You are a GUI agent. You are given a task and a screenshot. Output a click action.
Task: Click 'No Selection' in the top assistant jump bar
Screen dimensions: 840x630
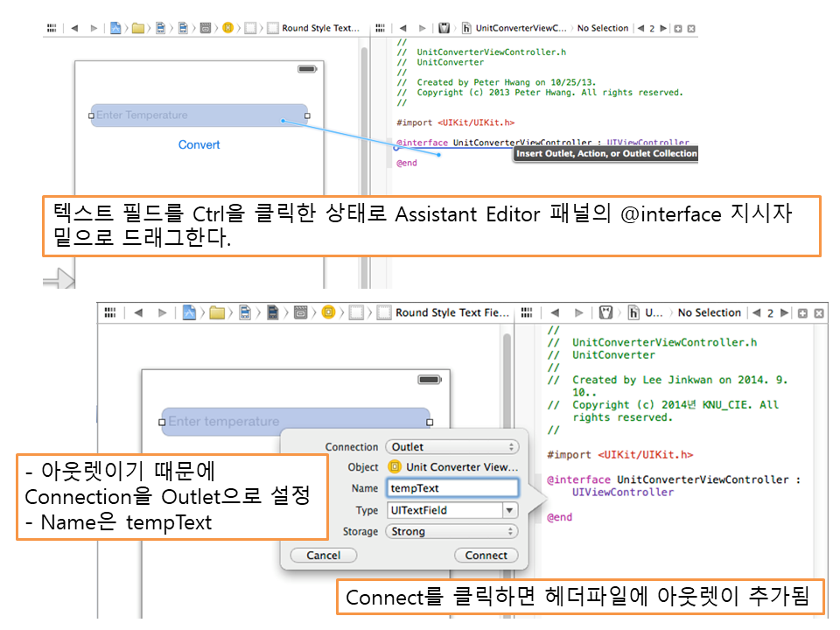pos(602,28)
